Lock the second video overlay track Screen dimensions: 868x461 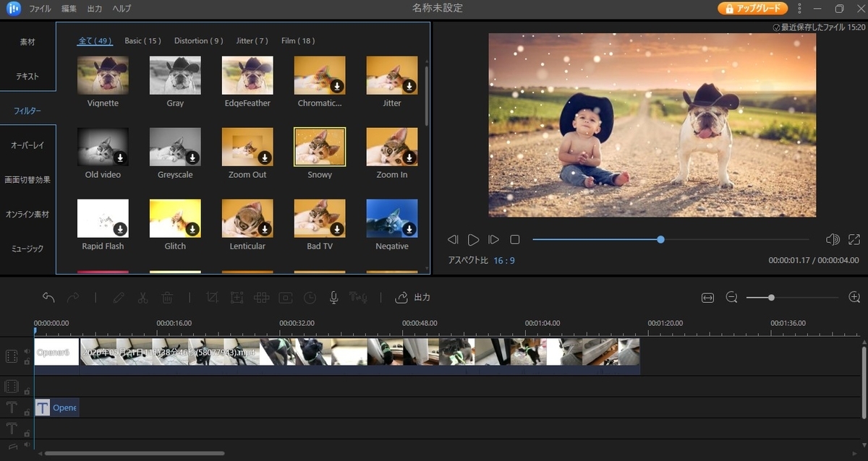(27, 391)
